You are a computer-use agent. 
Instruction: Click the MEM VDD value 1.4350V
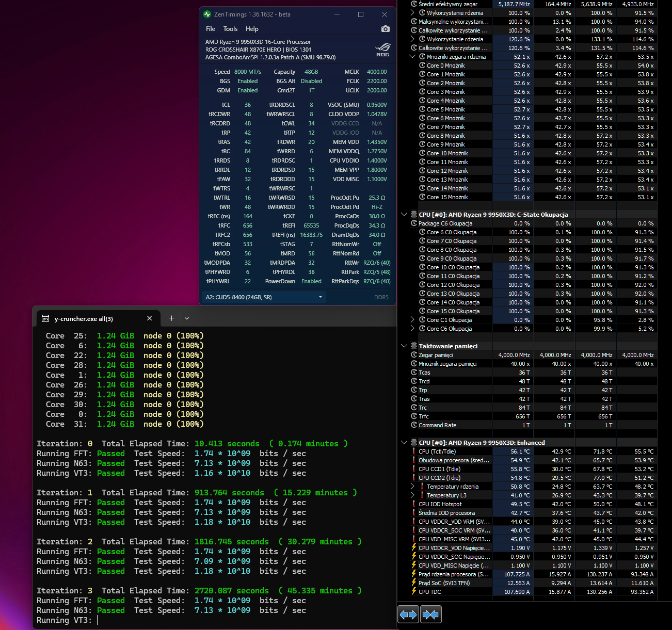pyautogui.click(x=377, y=142)
